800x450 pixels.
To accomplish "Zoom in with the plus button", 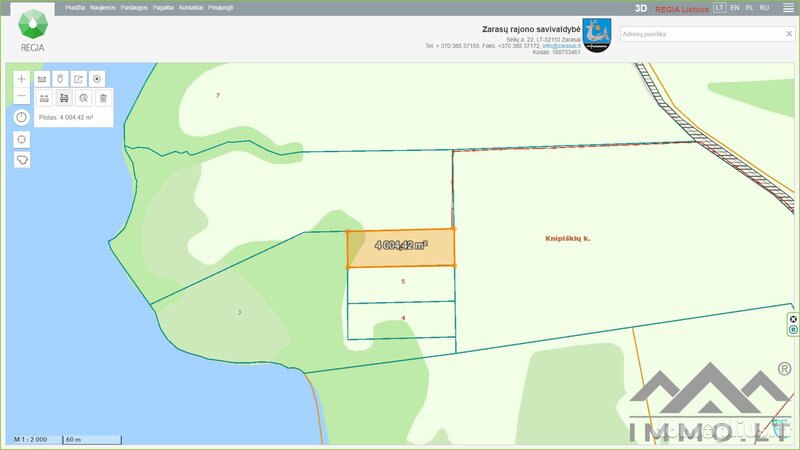I will coord(21,79).
